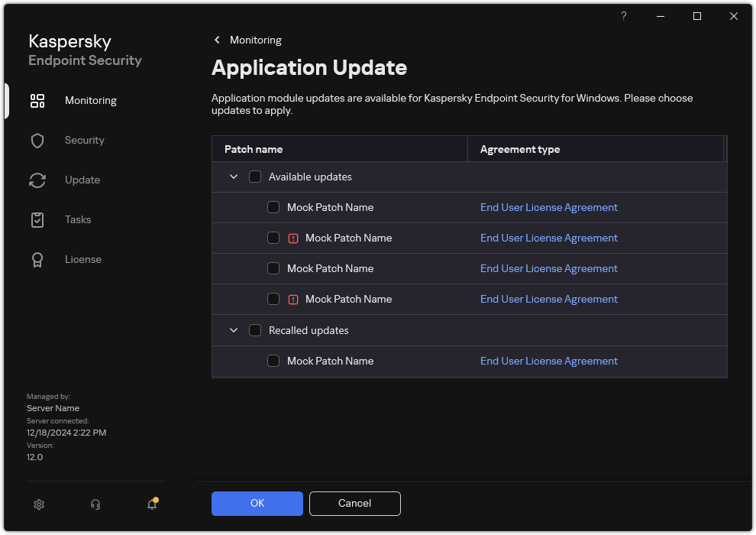Click the Agreement type column header
Screen dimensions: 756x535
pos(520,149)
